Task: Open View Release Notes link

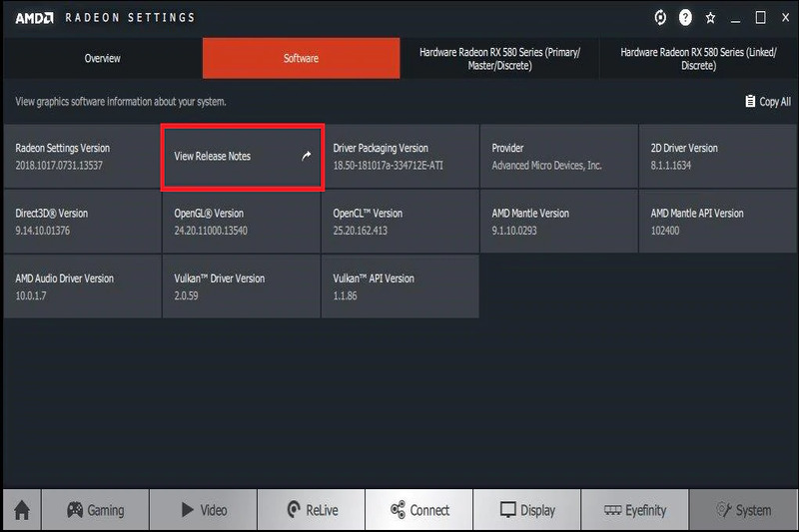Action: [213, 157]
